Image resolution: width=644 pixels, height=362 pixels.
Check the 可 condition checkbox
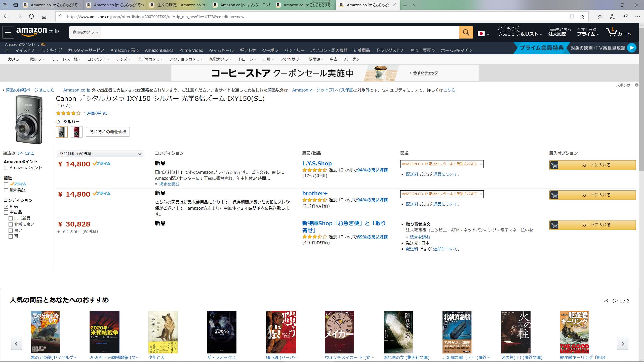pos(11,237)
